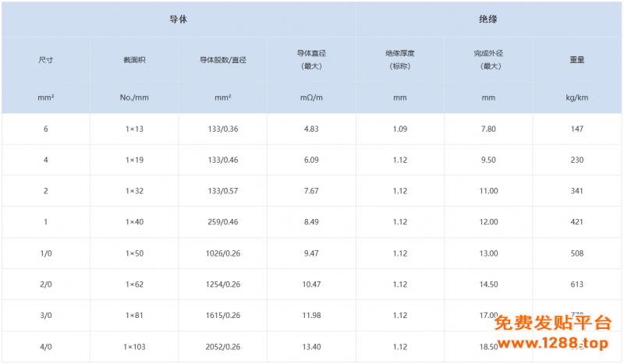Image resolution: width=624 pixels, height=364 pixels.
Task: Click the '1615/0.26' cell
Action: click(x=223, y=316)
